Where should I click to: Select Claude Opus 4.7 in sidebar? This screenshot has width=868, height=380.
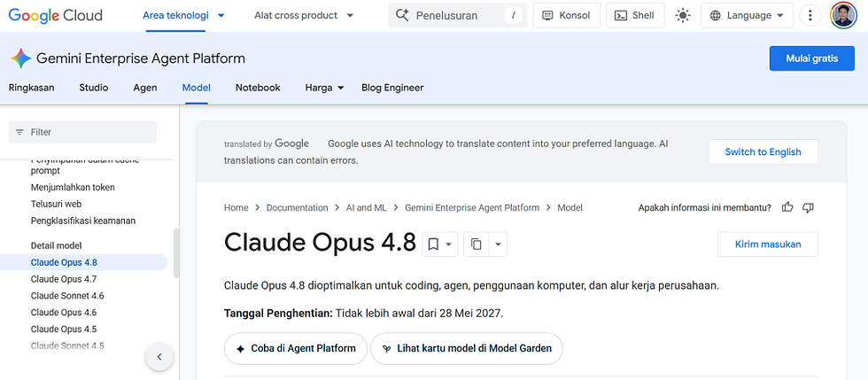64,279
